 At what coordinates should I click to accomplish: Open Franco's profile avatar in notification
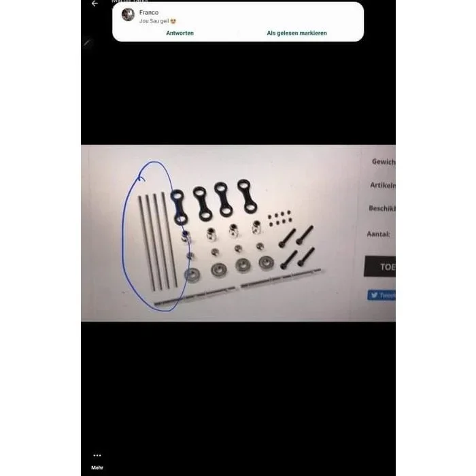click(128, 14)
